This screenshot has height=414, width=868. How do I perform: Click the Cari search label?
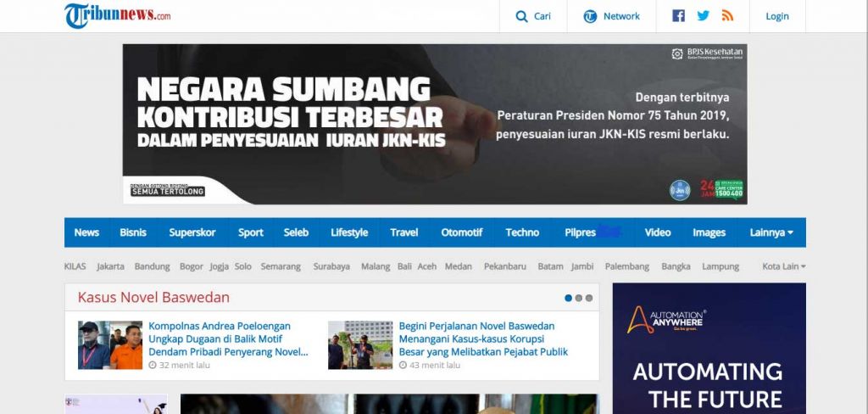[542, 17]
